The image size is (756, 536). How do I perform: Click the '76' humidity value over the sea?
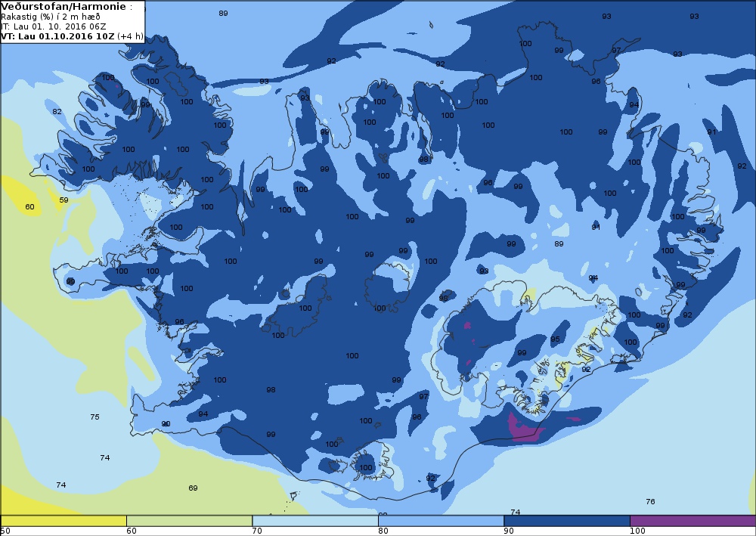point(650,502)
